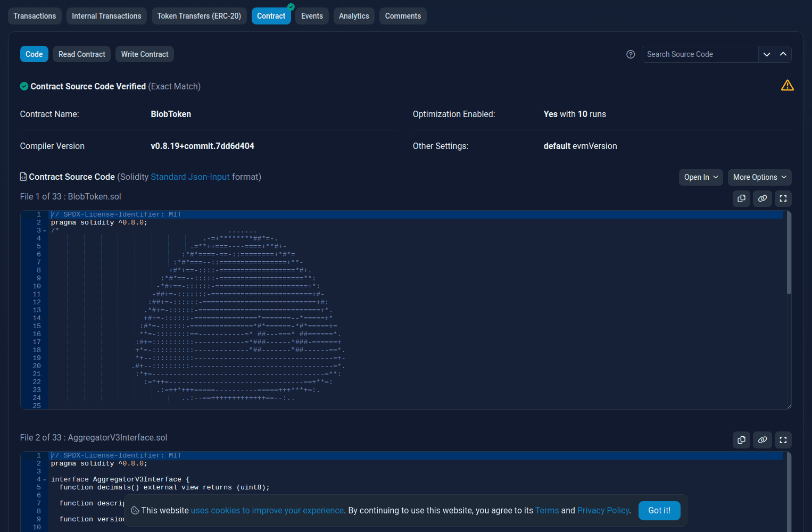Click the Search Source Code input field
The width and height of the screenshot is (812, 532).
(697, 54)
